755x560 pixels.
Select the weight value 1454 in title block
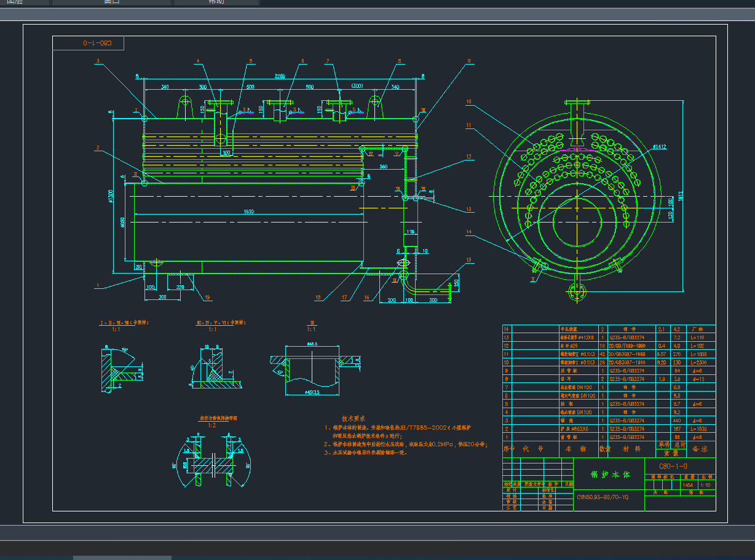(688, 485)
